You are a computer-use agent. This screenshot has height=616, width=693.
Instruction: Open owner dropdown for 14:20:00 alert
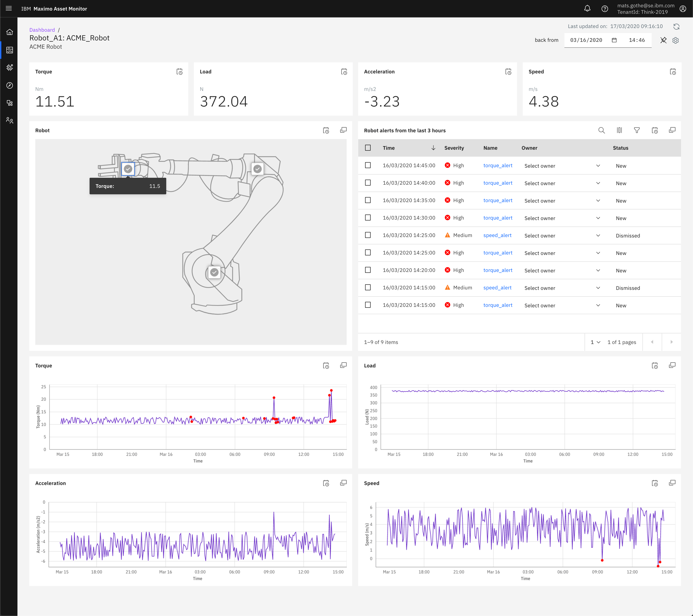pyautogui.click(x=562, y=270)
